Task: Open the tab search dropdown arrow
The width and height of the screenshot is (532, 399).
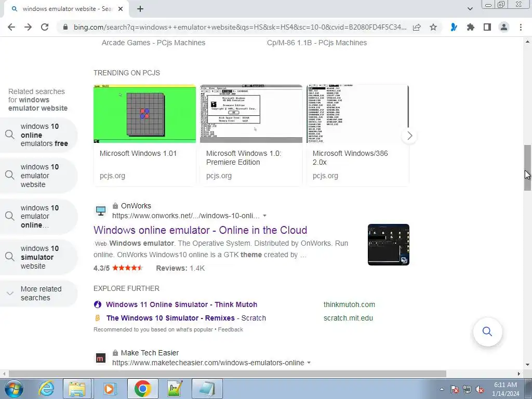Action: tap(470, 9)
